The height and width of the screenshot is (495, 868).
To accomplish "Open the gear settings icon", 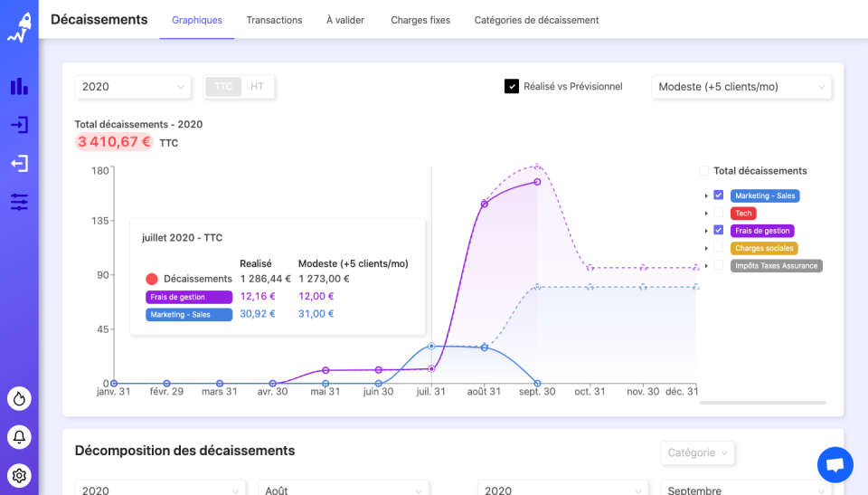I will (x=19, y=474).
